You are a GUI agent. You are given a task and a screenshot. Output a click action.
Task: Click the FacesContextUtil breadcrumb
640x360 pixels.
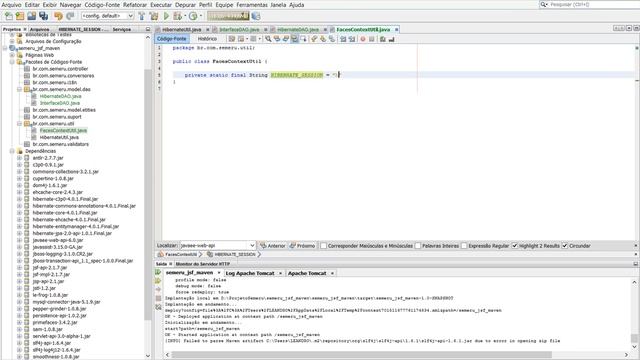178,254
